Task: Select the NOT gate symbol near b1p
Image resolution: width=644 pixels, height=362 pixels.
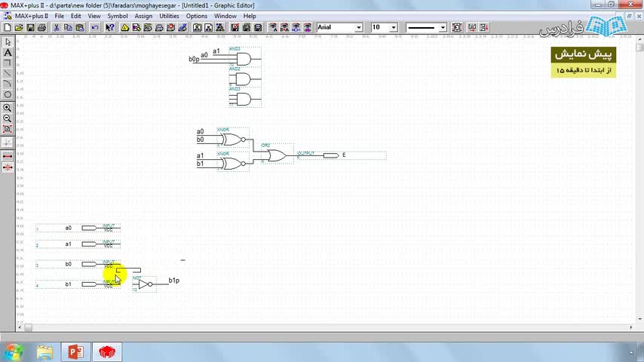Action: click(x=144, y=284)
